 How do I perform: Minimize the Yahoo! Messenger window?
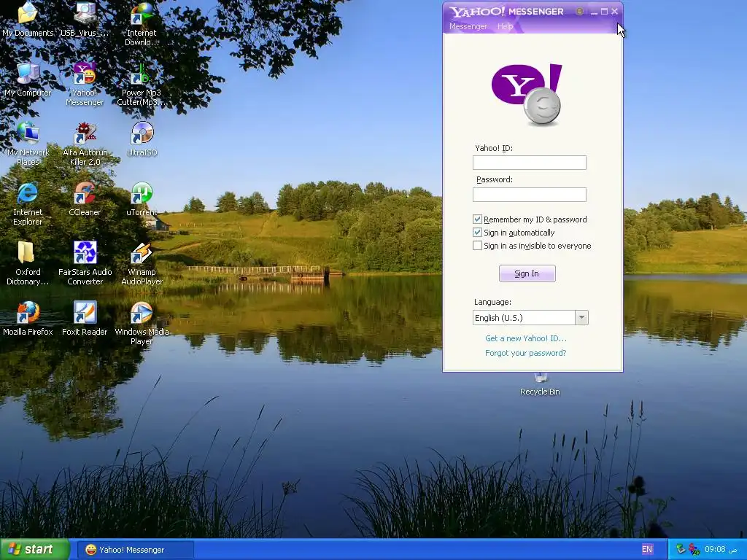tap(594, 12)
